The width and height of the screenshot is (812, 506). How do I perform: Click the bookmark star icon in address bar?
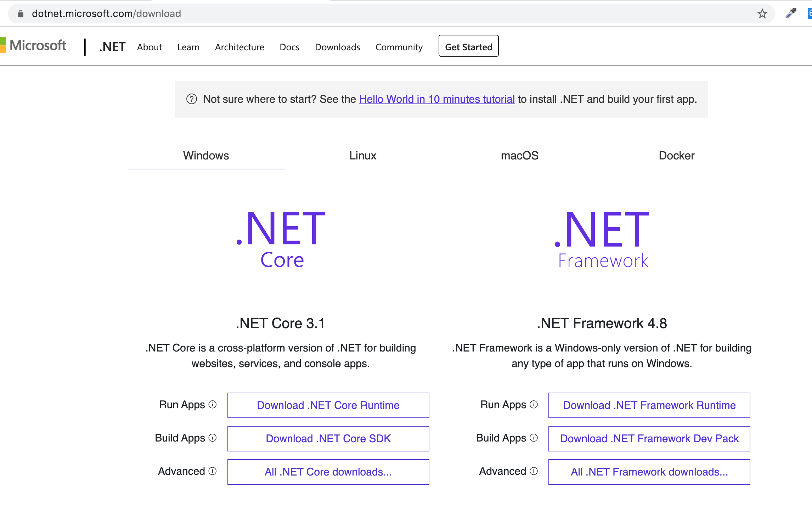click(762, 14)
